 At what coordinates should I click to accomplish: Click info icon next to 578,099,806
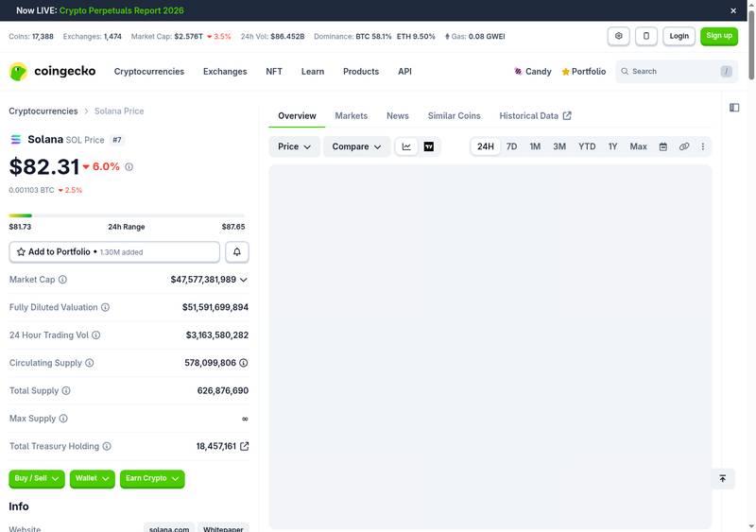tap(244, 363)
